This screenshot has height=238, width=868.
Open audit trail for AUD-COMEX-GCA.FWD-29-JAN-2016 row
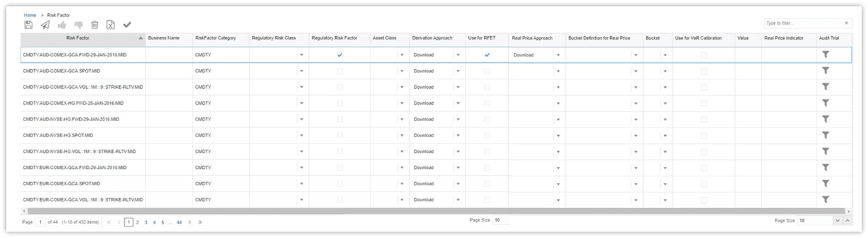tap(826, 55)
